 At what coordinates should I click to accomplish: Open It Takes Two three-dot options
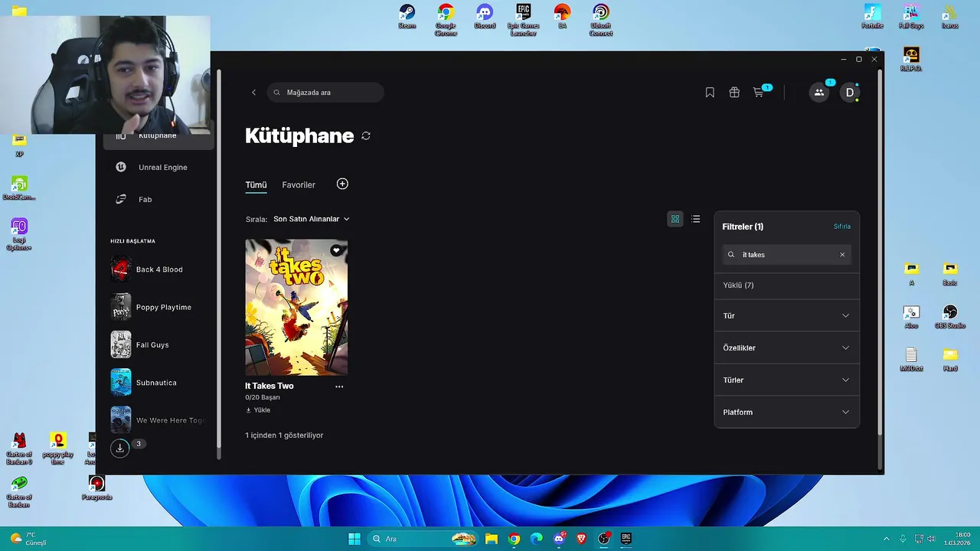click(339, 386)
